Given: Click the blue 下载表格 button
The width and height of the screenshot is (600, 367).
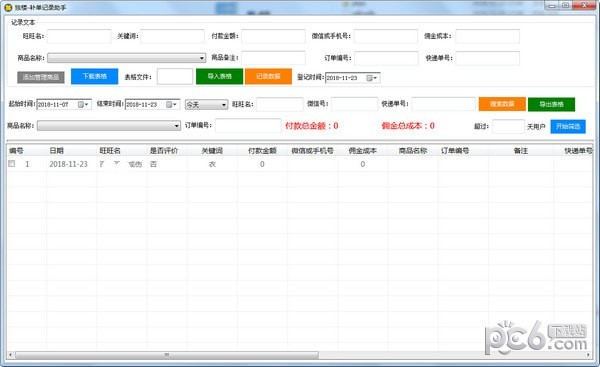Looking at the screenshot, I should coord(95,77).
